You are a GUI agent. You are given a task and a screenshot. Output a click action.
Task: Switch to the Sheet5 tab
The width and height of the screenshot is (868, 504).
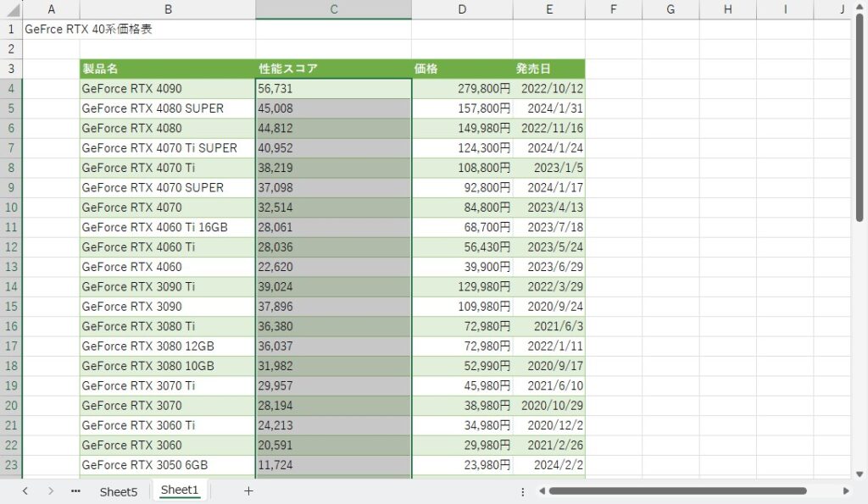[118, 491]
